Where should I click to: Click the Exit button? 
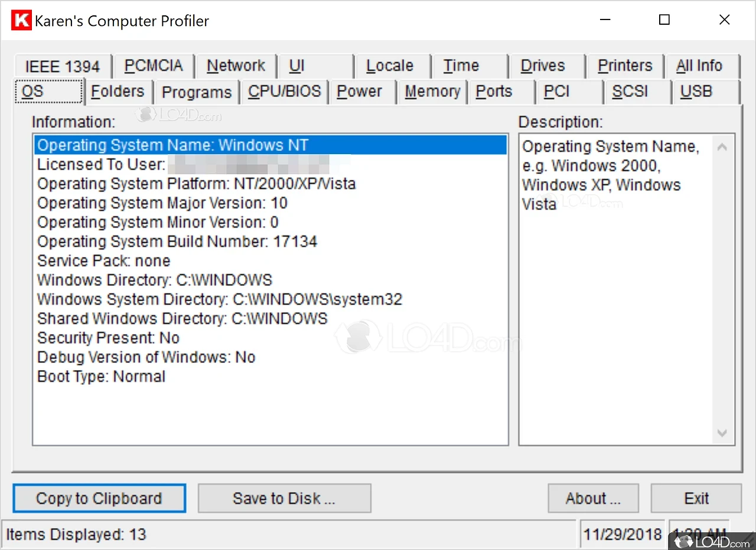tap(696, 499)
